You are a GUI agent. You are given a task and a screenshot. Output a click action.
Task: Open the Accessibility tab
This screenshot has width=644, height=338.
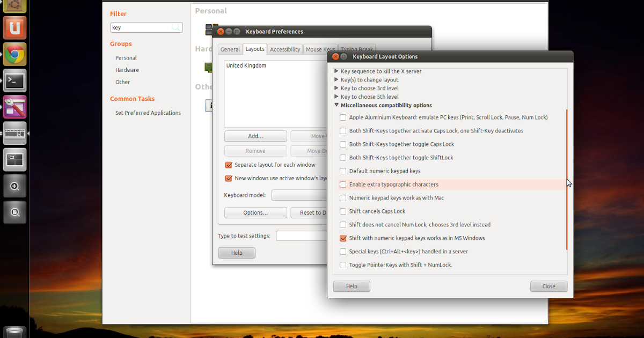coord(285,49)
